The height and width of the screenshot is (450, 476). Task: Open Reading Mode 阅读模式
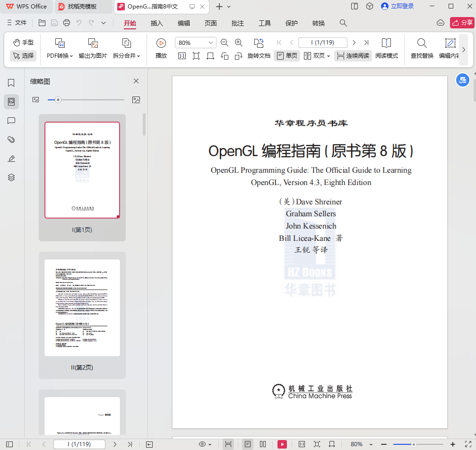[x=387, y=49]
